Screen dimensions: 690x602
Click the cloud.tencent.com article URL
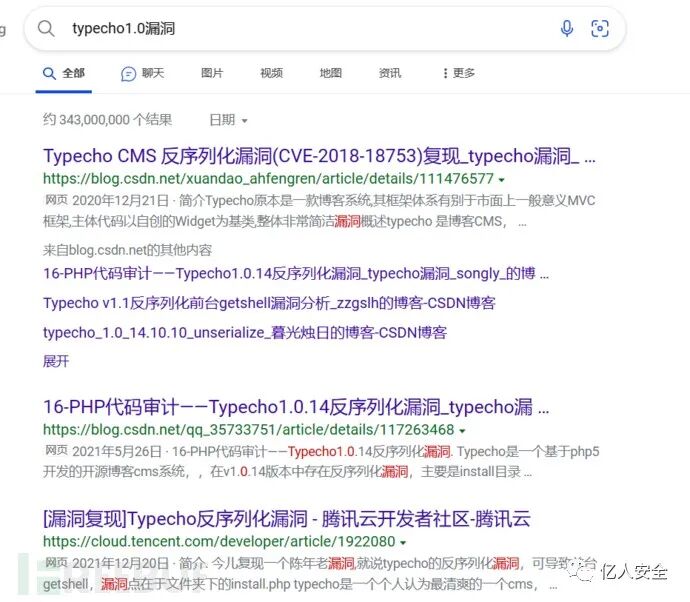pos(219,541)
